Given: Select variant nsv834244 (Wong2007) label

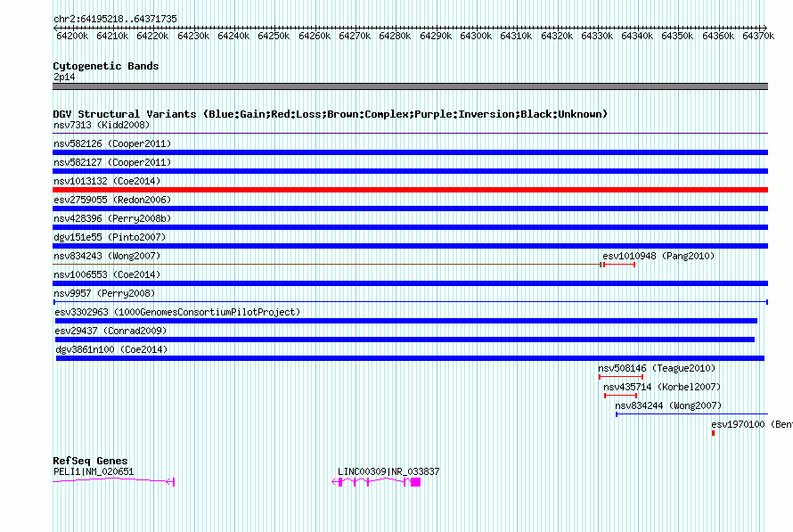Looking at the screenshot, I should coord(668,405).
